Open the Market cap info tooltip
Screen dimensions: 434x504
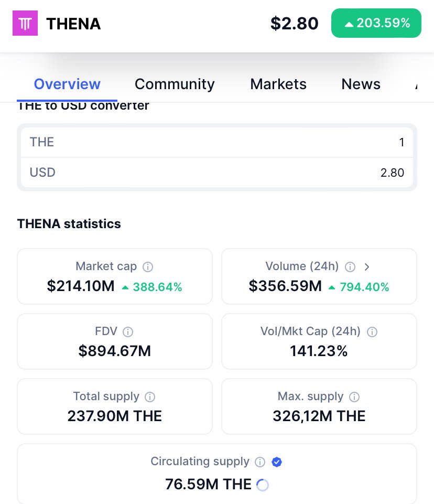[148, 267]
